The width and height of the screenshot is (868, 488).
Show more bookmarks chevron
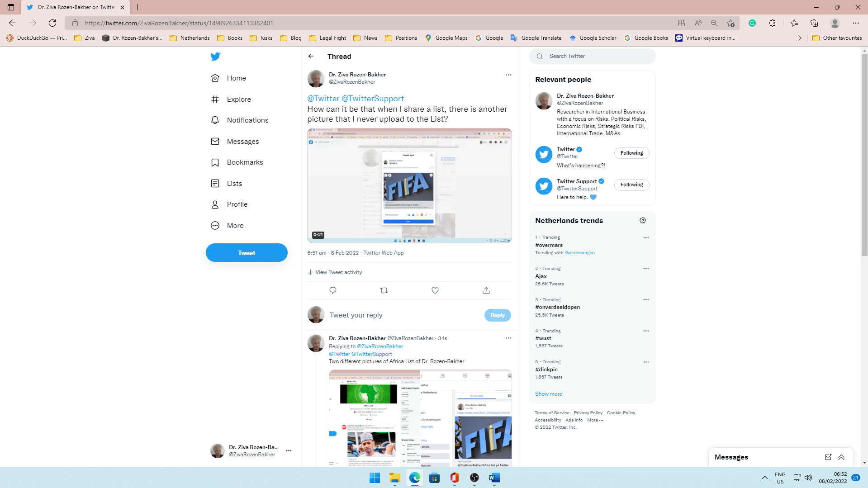click(x=800, y=38)
